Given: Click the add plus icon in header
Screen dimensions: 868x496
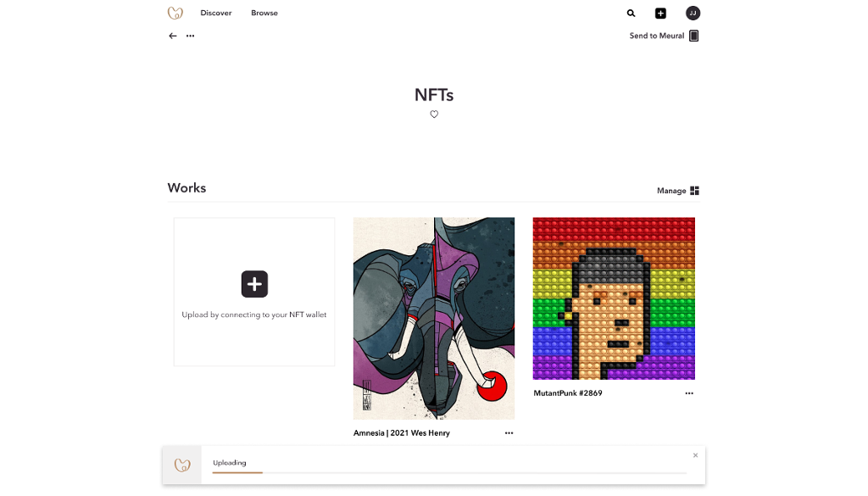Looking at the screenshot, I should point(660,14).
